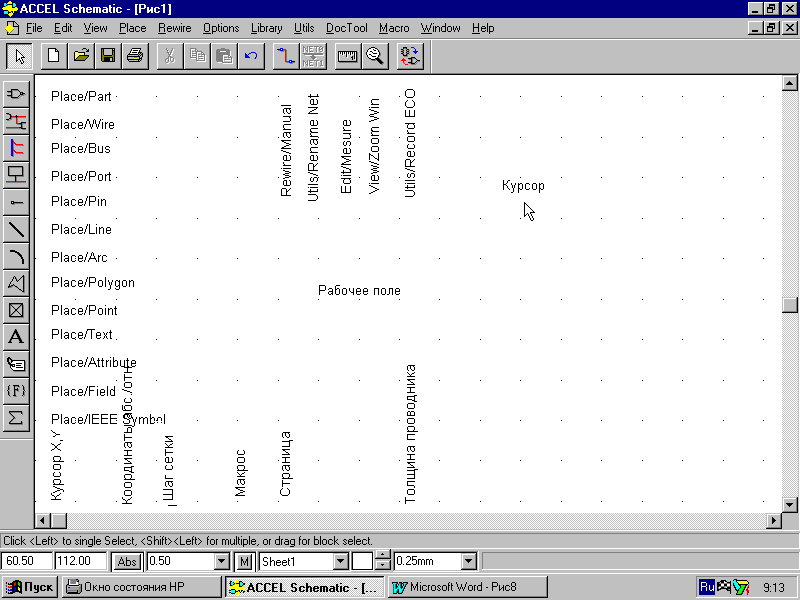This screenshot has height=600, width=800.
Task: Select the Place Pin tool
Action: 16,202
